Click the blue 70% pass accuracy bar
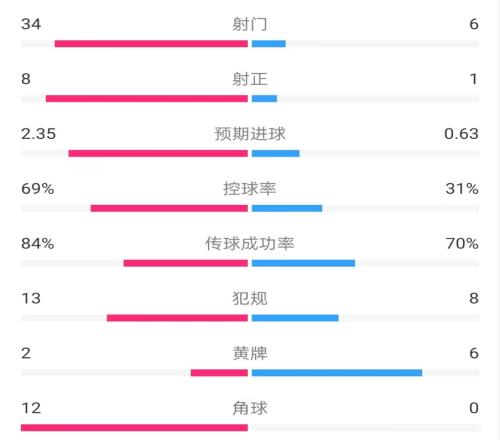 (303, 263)
